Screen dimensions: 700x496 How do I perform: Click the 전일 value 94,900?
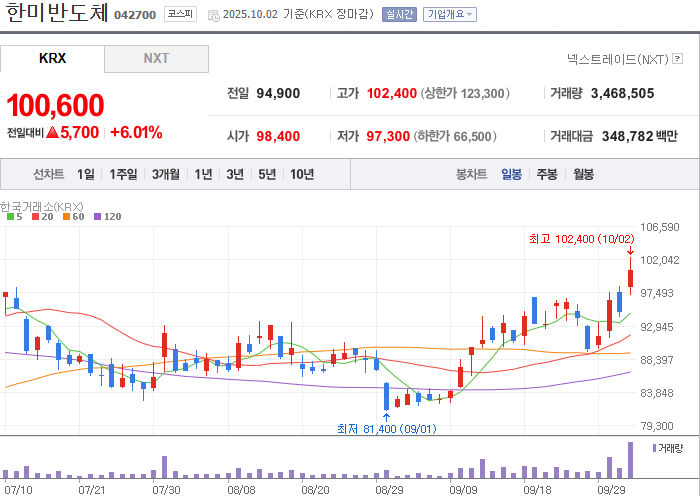[x=278, y=93]
